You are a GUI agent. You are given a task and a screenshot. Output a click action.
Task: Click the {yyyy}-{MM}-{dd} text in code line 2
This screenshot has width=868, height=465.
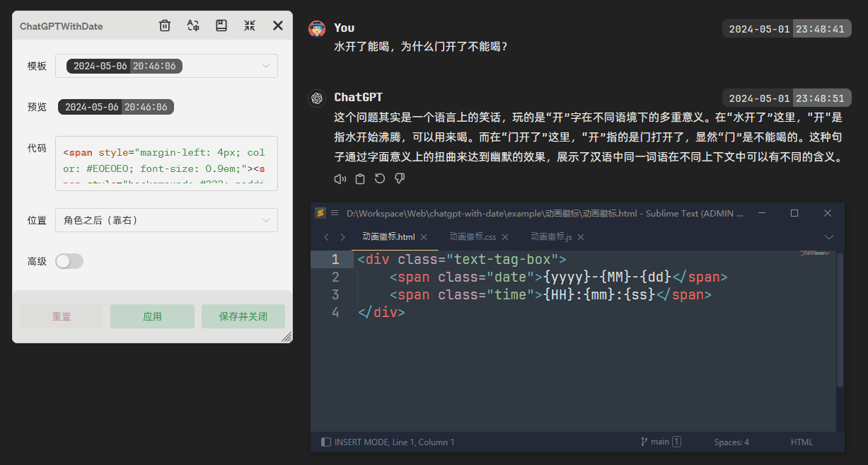(608, 277)
